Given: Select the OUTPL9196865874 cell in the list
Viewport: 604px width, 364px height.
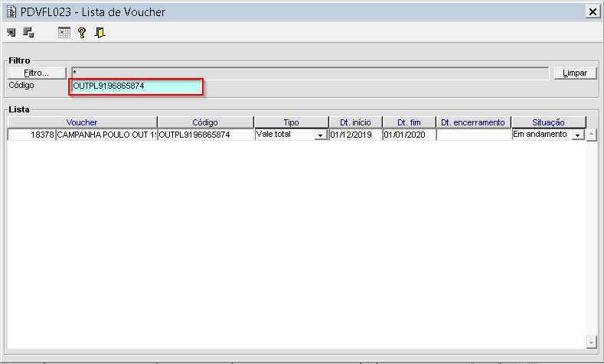Looking at the screenshot, I should click(206, 135).
